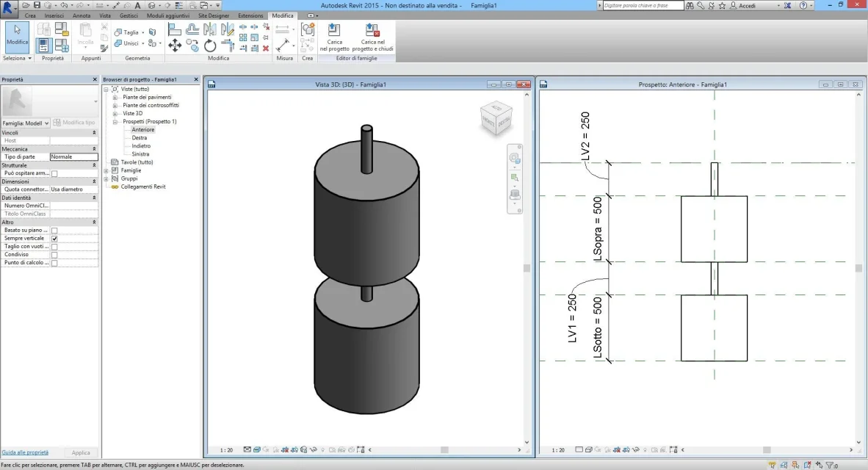Click the keyword search input field
The height and width of the screenshot is (470, 868).
tap(643, 6)
